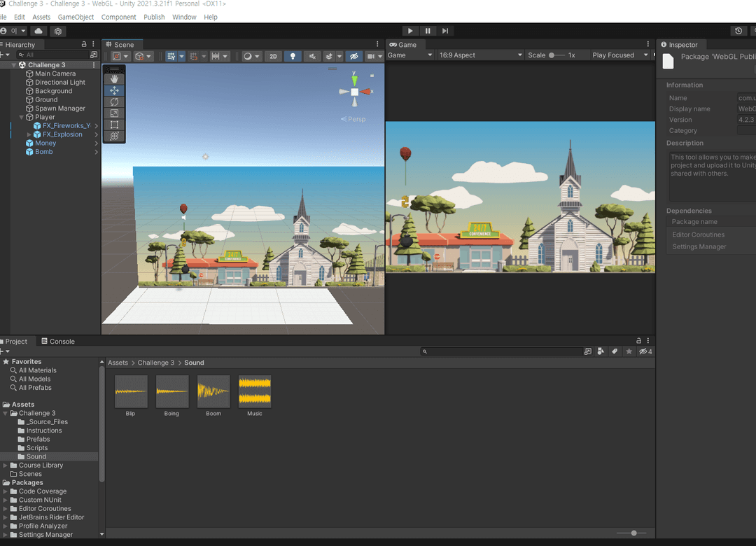Toggle scene lighting bulb icon

pyautogui.click(x=293, y=56)
